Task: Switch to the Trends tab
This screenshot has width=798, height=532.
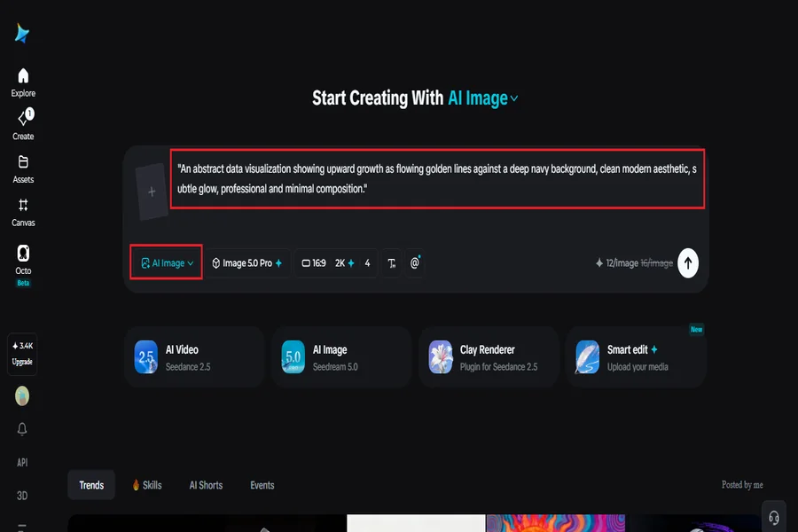Action: pyautogui.click(x=91, y=485)
